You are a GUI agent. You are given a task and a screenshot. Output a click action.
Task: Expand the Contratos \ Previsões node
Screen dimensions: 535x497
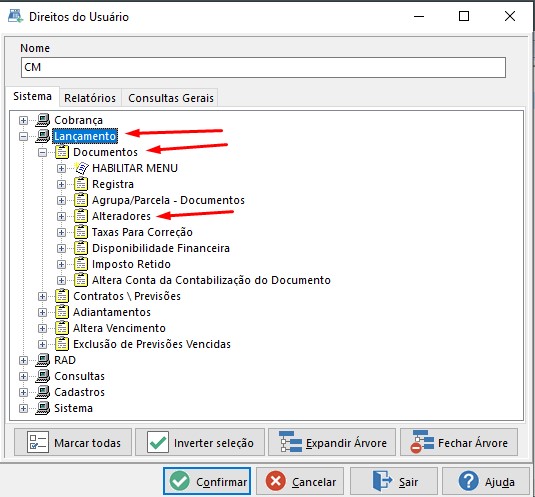point(42,297)
